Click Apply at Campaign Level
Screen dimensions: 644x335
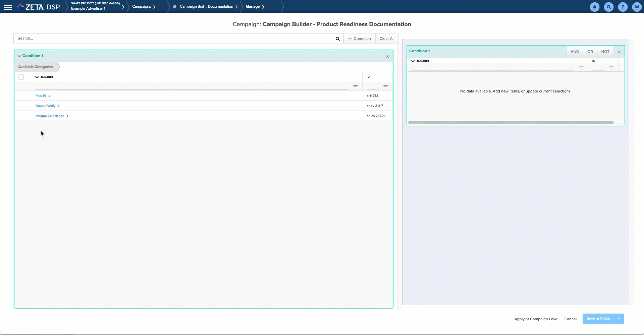point(536,319)
